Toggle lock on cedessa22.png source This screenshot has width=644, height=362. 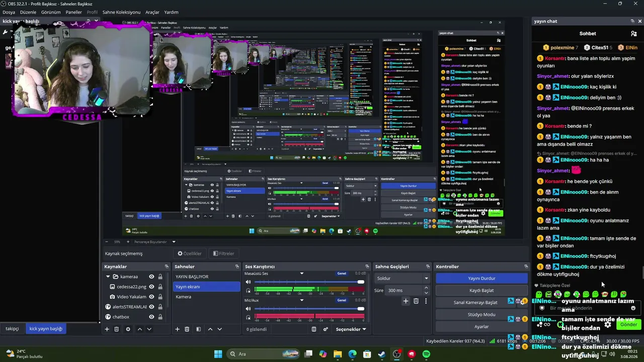click(160, 287)
